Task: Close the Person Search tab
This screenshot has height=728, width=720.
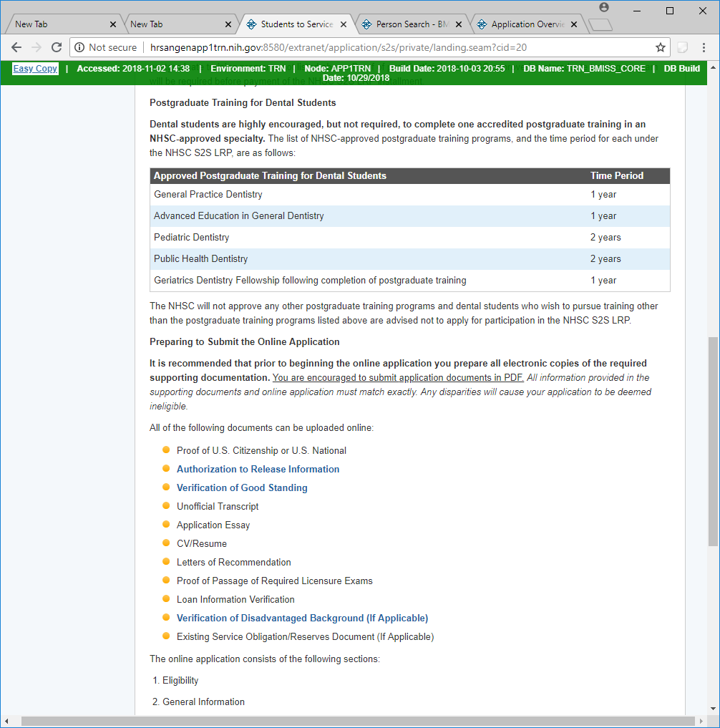Action: coord(459,24)
